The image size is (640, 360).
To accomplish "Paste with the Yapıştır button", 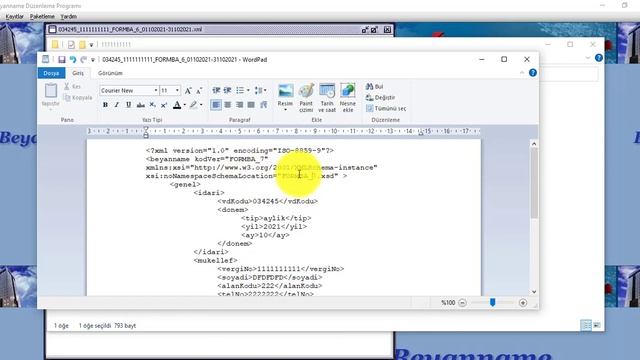I will pyautogui.click(x=51, y=95).
